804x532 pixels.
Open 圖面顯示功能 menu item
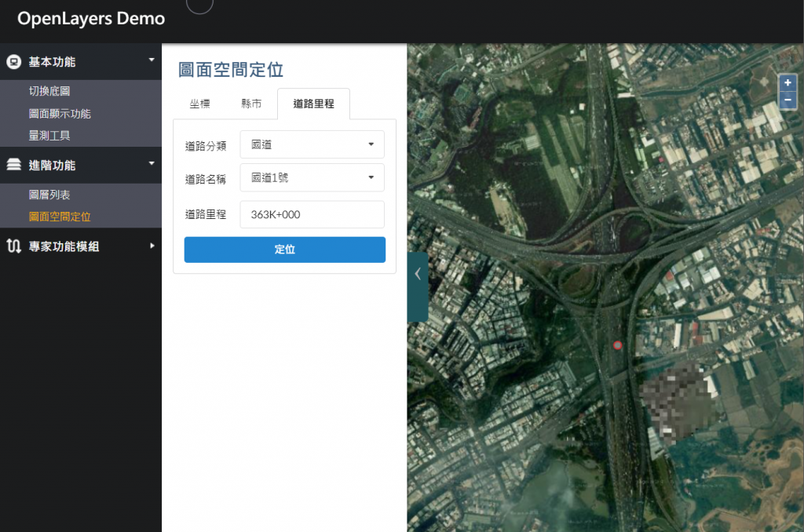tap(60, 114)
